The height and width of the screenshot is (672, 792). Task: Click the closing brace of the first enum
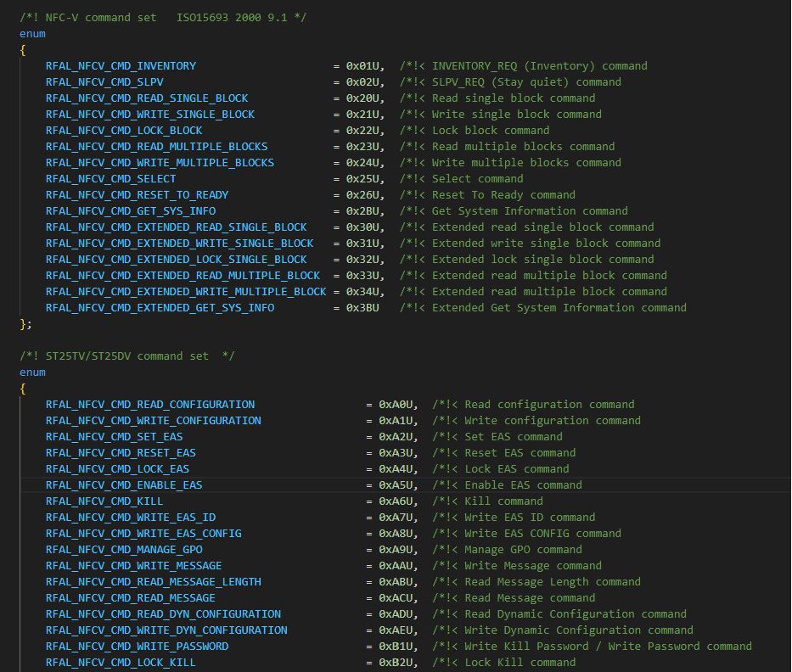pyautogui.click(x=24, y=324)
